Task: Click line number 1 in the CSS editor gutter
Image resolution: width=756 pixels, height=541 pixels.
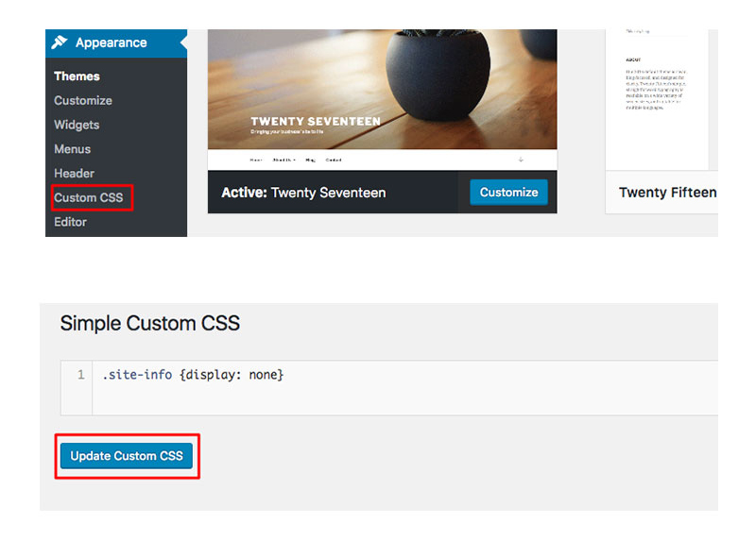Action: point(81,375)
